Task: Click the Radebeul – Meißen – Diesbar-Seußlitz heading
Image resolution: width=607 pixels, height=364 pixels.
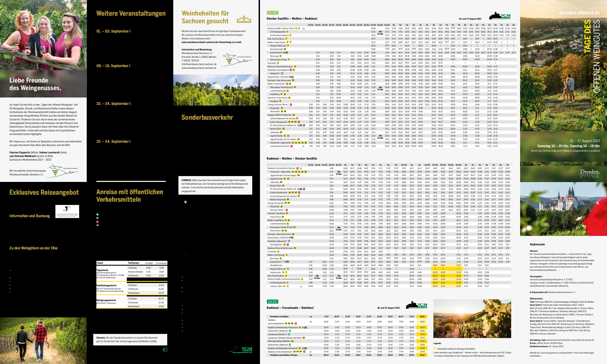Action: click(x=292, y=159)
